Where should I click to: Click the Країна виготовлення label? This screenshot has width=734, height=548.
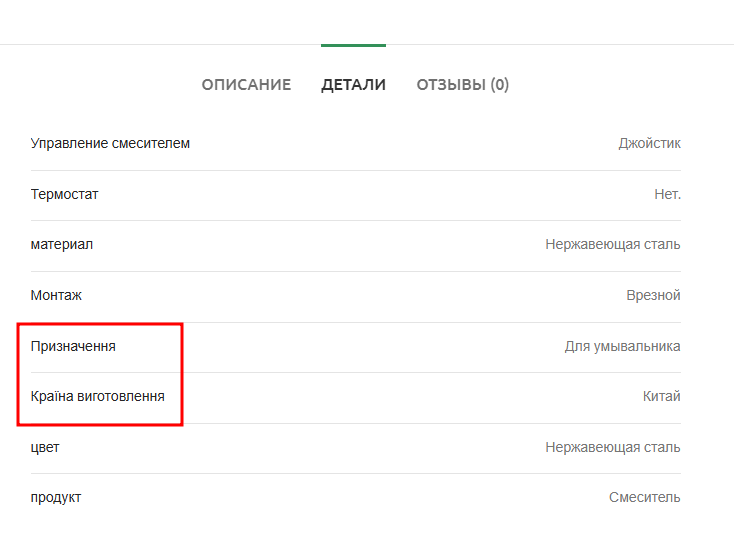[98, 396]
